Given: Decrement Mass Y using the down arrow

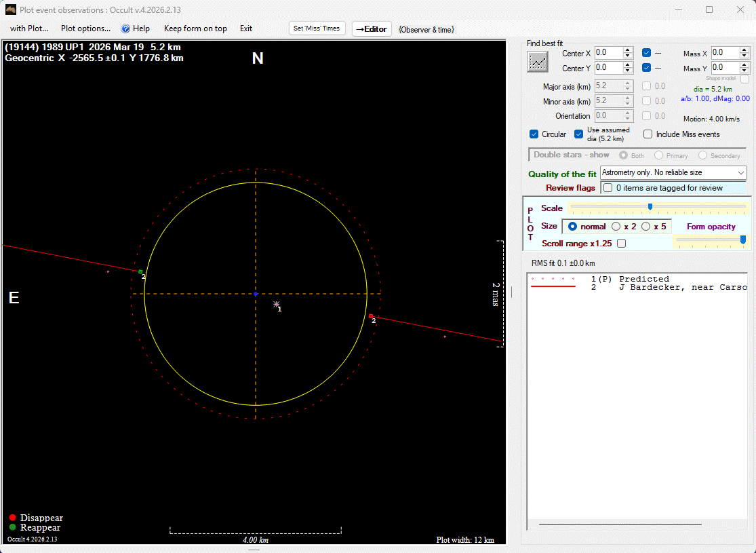Looking at the screenshot, I should point(744,71).
